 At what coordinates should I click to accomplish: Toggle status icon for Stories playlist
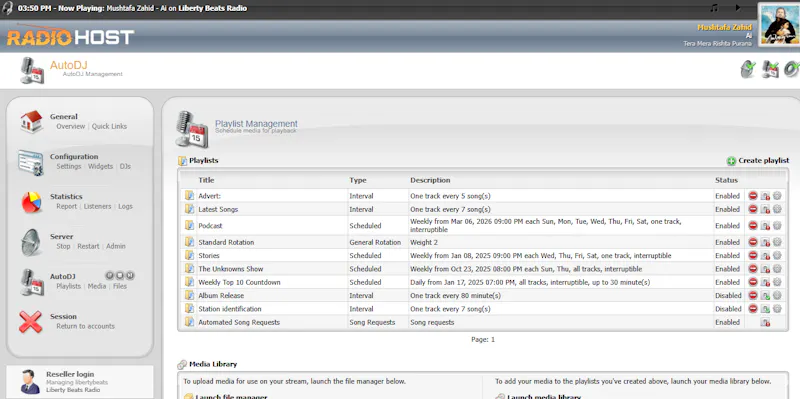click(x=765, y=256)
